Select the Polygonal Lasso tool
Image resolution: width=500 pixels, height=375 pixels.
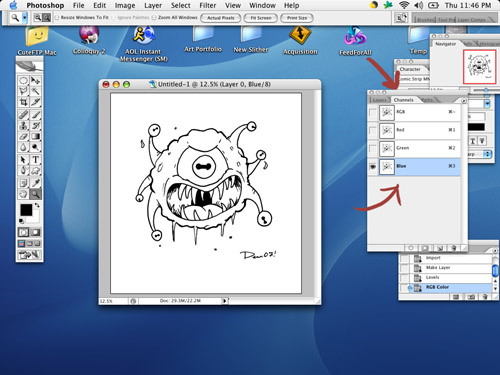tap(23, 91)
